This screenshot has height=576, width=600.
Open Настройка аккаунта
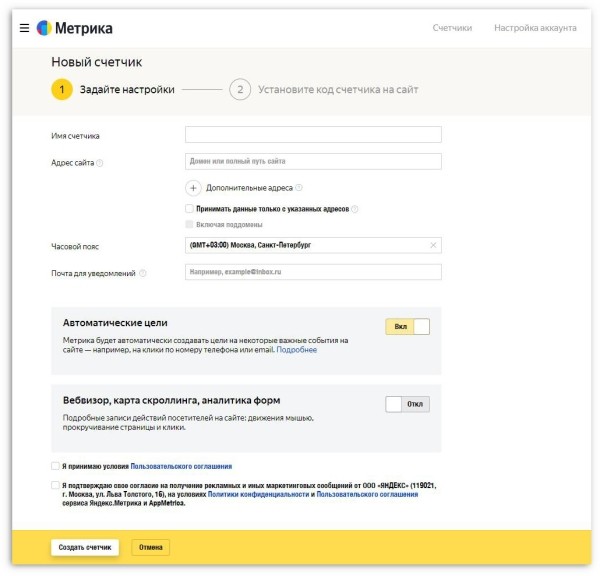click(x=535, y=28)
